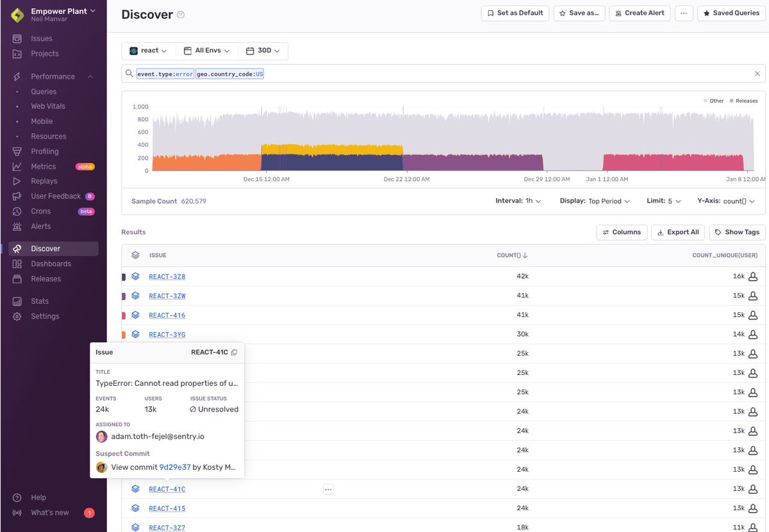Copy REACT-41C ID in the popup

pyautogui.click(x=234, y=353)
